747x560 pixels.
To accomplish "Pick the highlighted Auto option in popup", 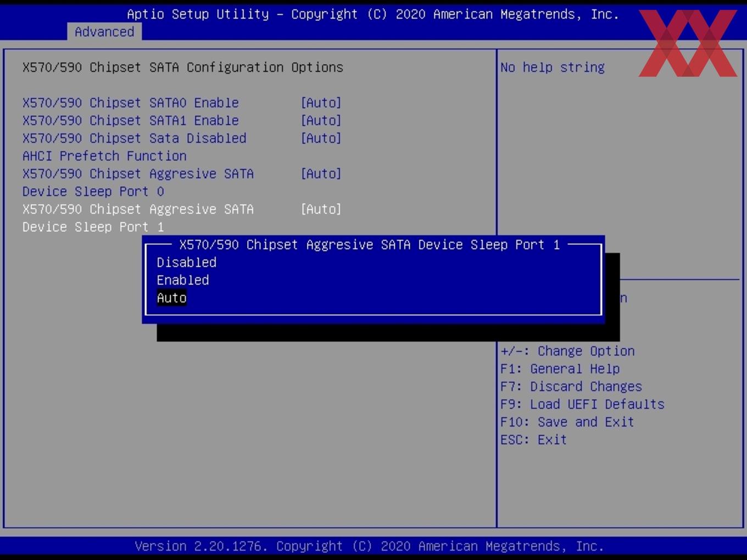I will coord(171,298).
